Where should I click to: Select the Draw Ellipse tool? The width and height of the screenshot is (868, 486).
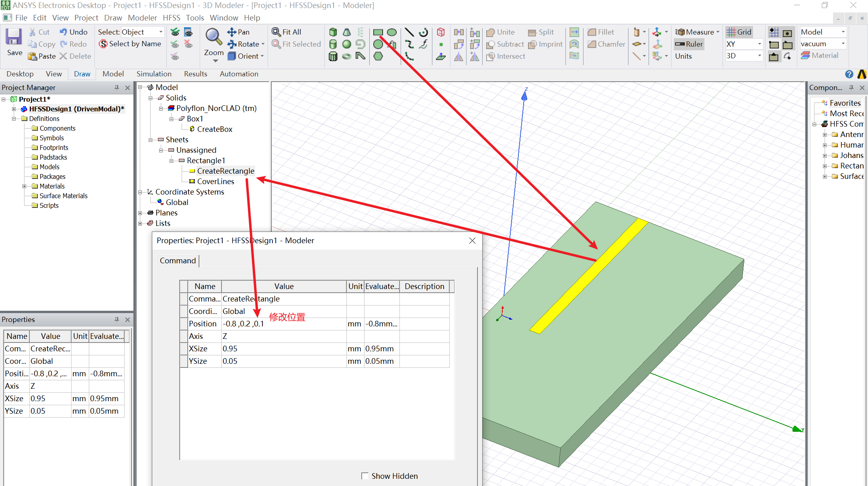(x=392, y=32)
